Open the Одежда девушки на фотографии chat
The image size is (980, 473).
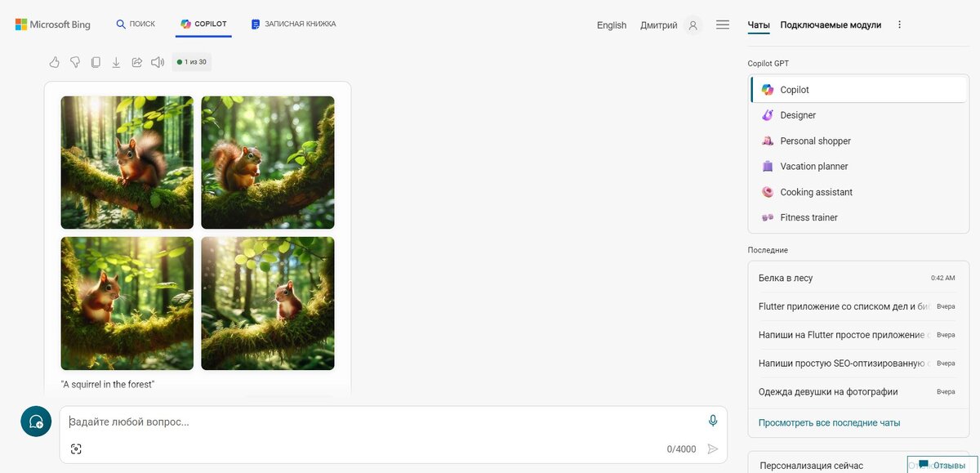858,391
